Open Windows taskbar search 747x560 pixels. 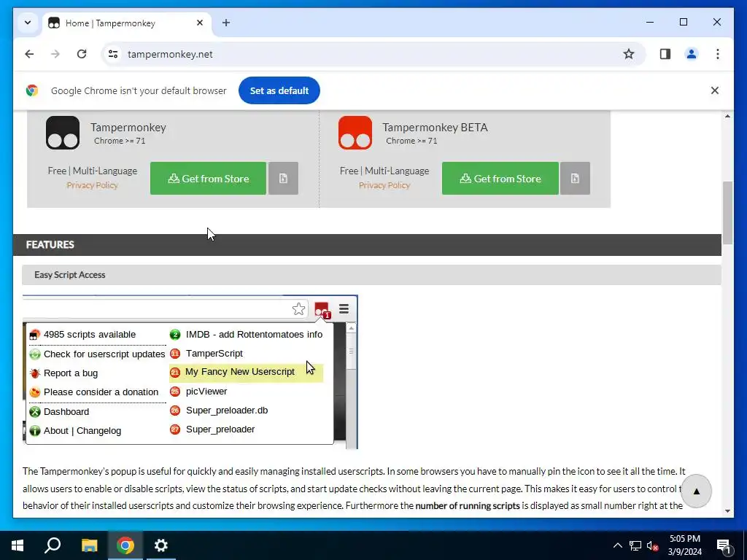pyautogui.click(x=53, y=545)
